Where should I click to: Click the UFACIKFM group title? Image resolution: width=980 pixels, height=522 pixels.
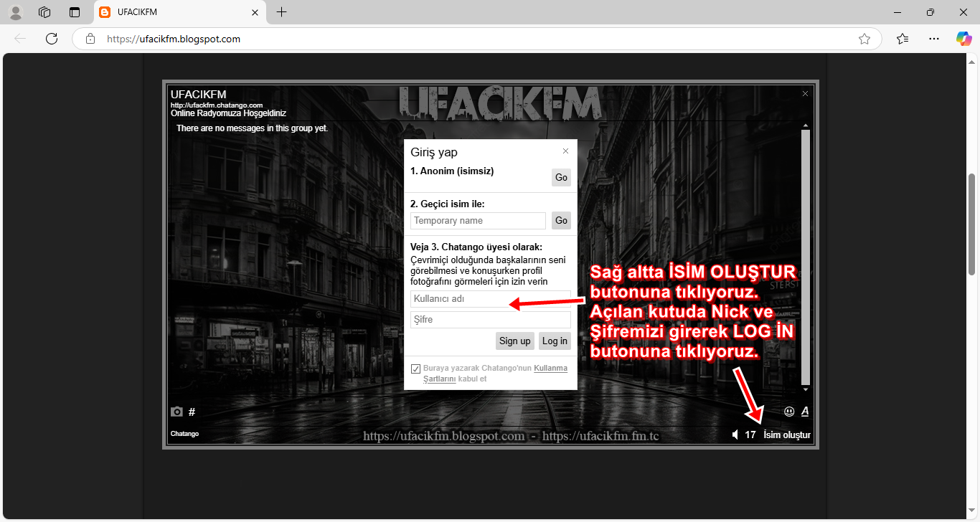[x=199, y=95]
